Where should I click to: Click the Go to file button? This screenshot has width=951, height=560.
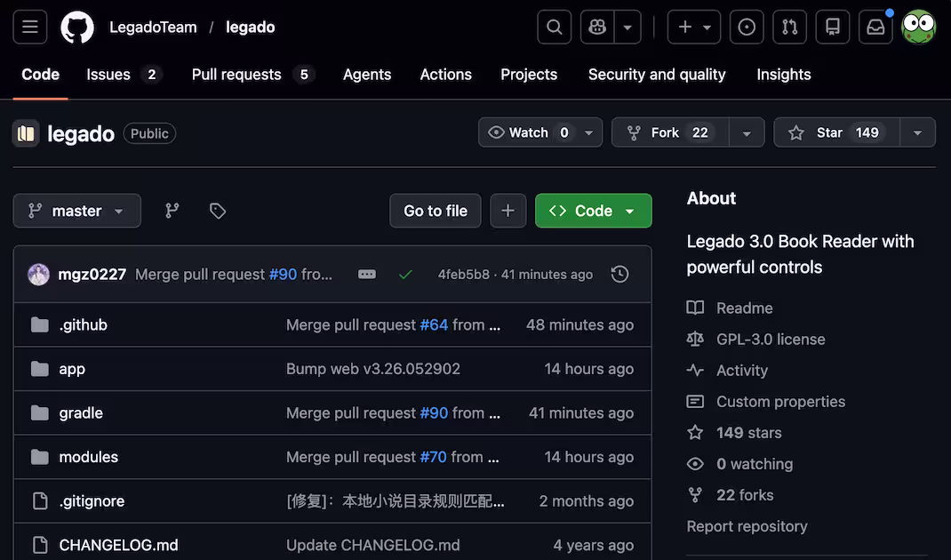(436, 211)
